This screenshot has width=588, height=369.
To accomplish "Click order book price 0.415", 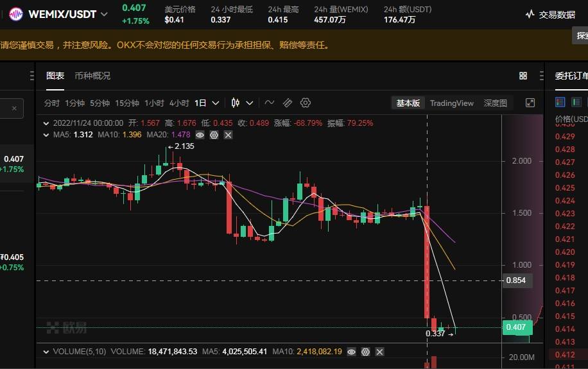I will tap(565, 316).
